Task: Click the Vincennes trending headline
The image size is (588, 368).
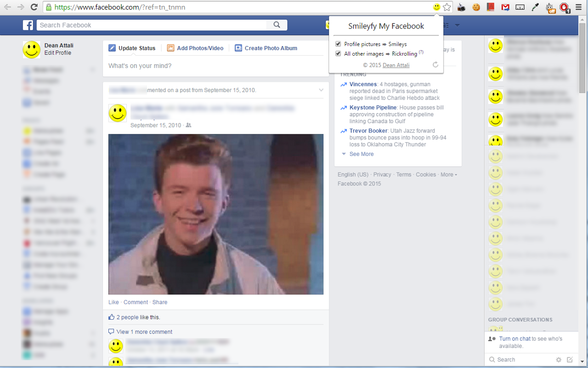Action: pos(363,84)
